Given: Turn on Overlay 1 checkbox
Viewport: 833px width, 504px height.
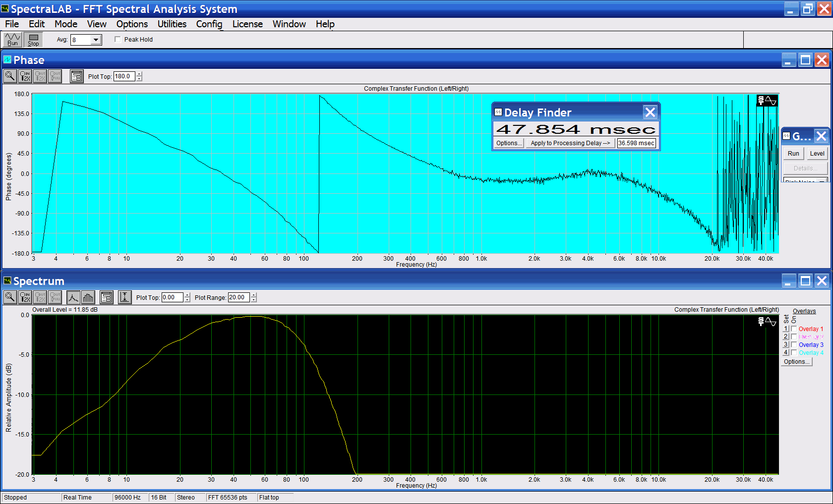Looking at the screenshot, I should pos(794,329).
